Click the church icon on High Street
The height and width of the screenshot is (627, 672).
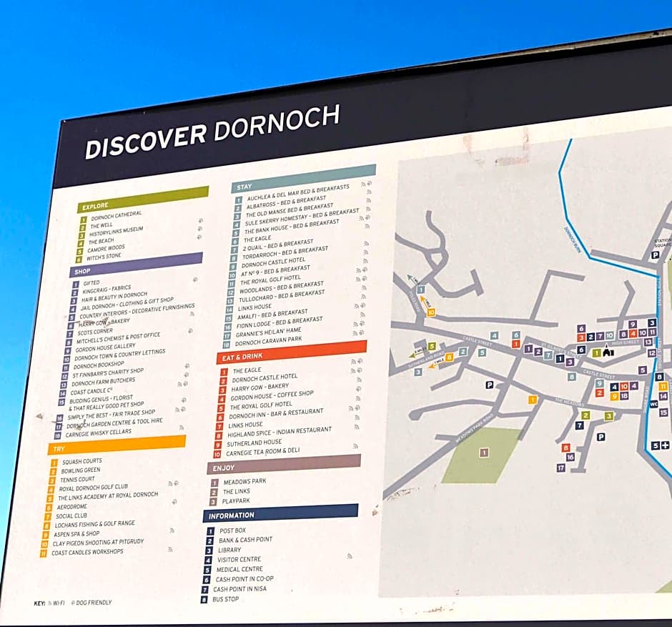(x=608, y=352)
